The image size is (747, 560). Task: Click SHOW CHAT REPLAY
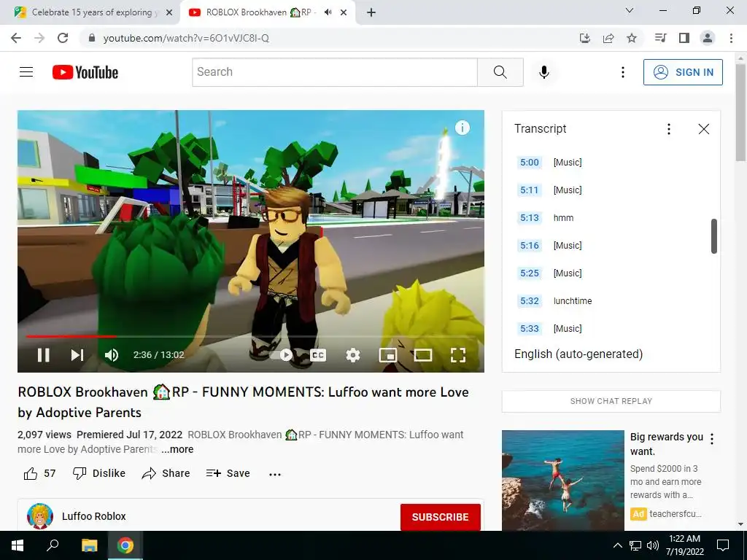click(611, 401)
